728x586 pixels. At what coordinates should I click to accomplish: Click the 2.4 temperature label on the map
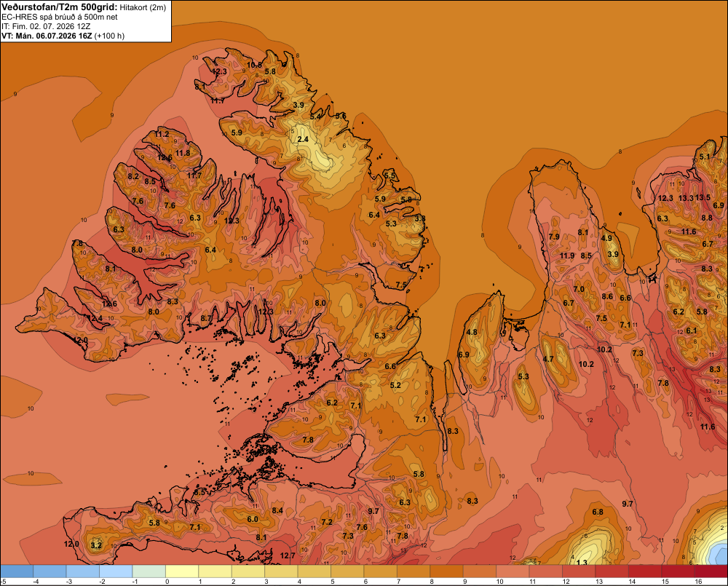[303, 139]
